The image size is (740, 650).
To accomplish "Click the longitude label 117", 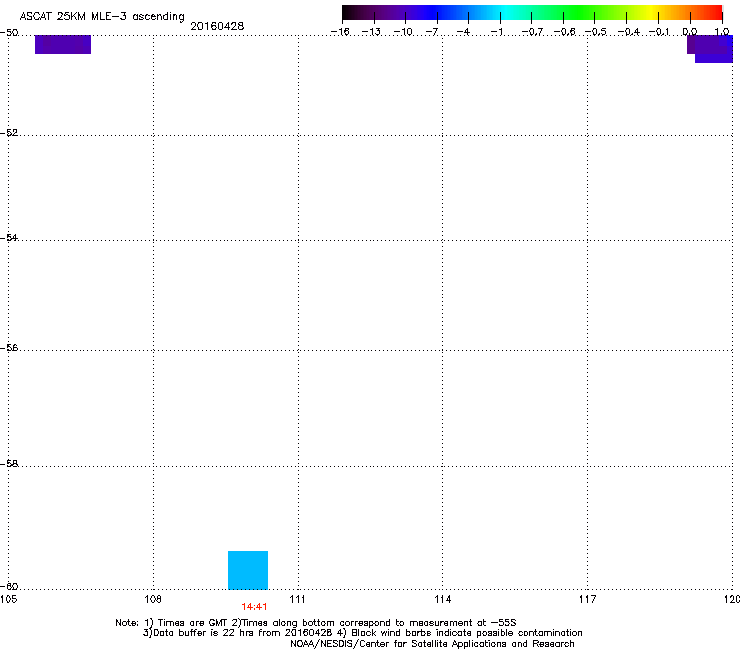I will tap(587, 599).
